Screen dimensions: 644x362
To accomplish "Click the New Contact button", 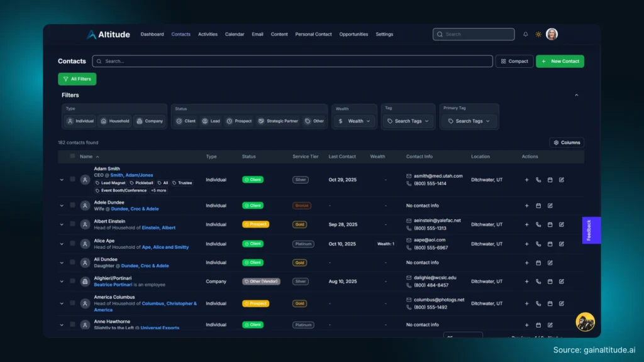I will (560, 61).
